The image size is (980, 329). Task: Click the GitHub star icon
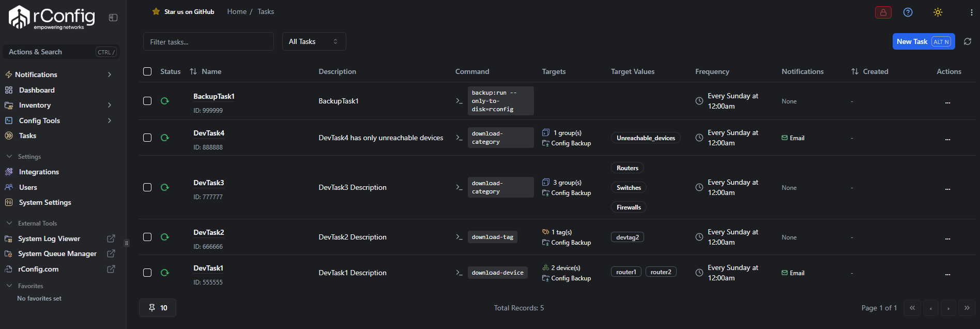tap(156, 11)
